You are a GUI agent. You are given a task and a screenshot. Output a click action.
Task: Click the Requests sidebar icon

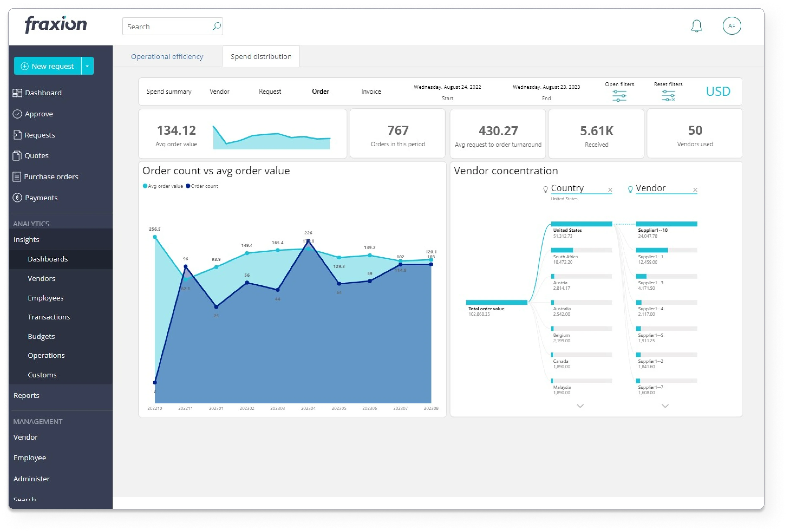point(17,135)
